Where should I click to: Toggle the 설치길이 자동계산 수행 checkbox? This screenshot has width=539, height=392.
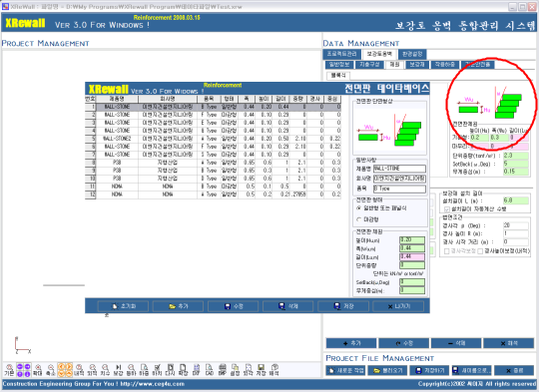[x=447, y=208]
